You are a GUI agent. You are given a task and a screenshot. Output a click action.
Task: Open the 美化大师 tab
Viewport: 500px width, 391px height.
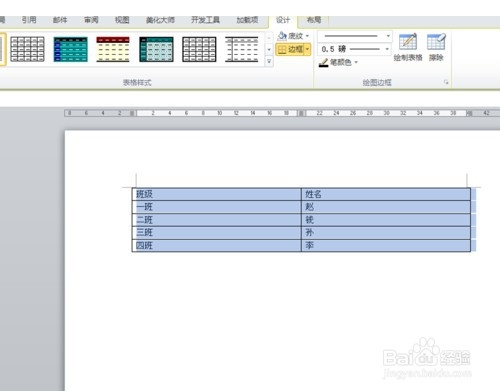click(160, 20)
